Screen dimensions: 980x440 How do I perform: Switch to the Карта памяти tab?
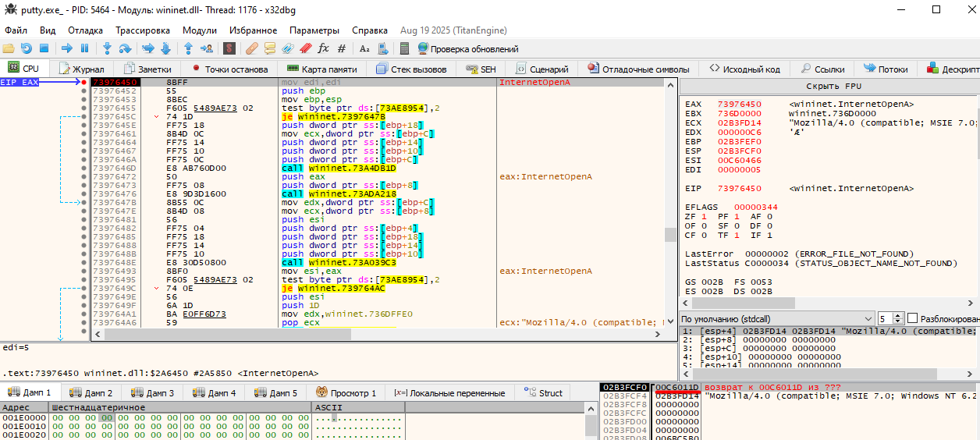click(x=322, y=69)
